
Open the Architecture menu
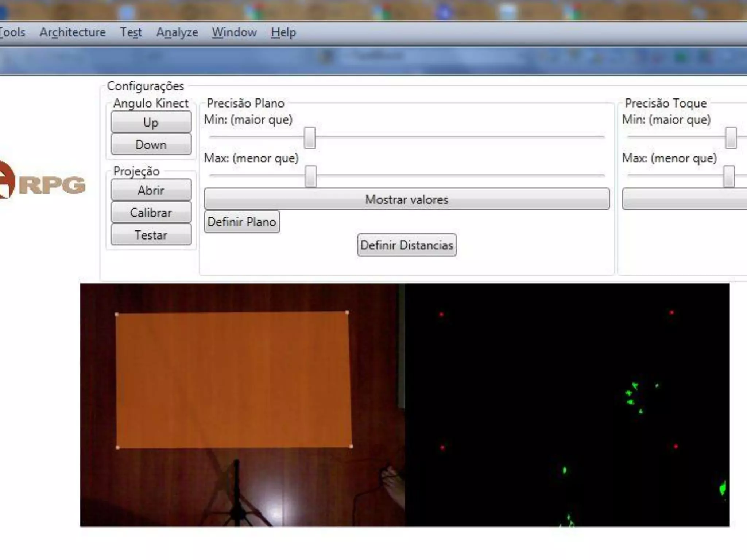(73, 32)
